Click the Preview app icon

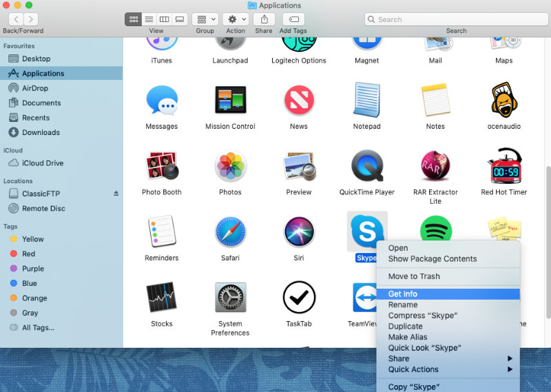pyautogui.click(x=299, y=165)
